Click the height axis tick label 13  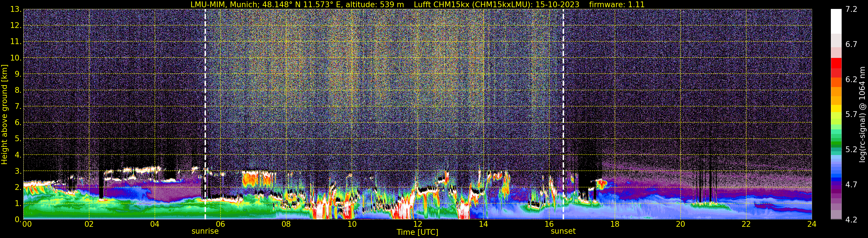point(15,9)
